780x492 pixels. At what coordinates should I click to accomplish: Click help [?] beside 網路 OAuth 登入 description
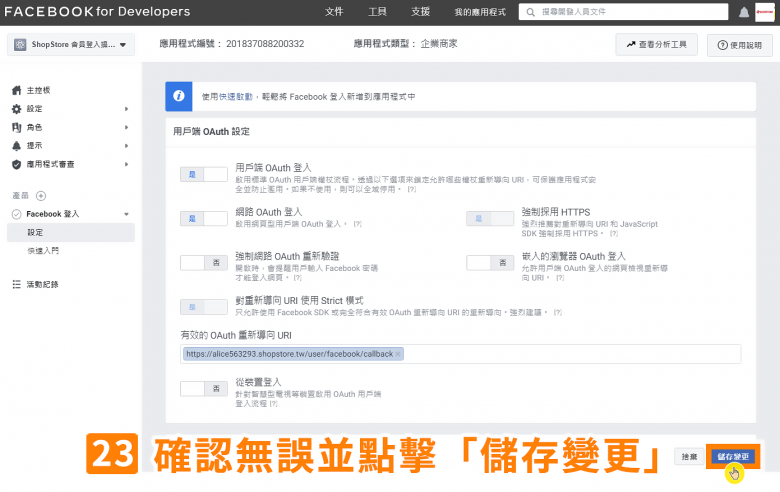tap(357, 224)
